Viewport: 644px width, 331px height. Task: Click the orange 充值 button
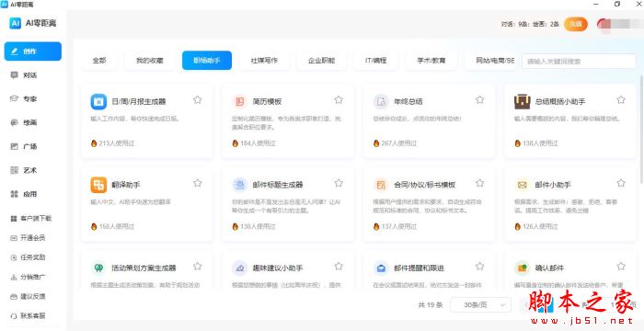575,25
